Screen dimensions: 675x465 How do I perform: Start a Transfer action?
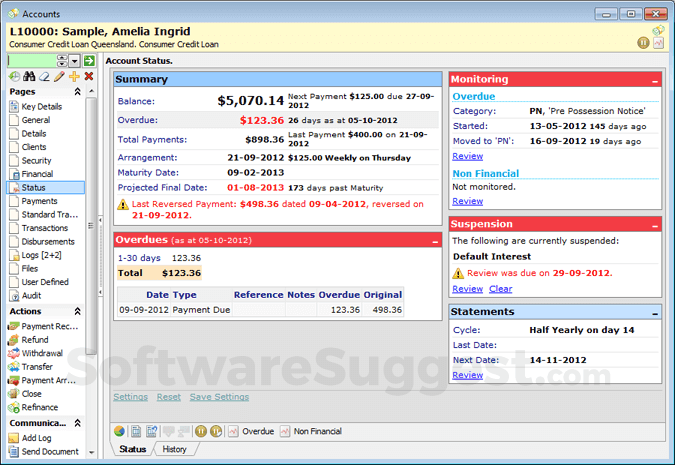pos(37,367)
